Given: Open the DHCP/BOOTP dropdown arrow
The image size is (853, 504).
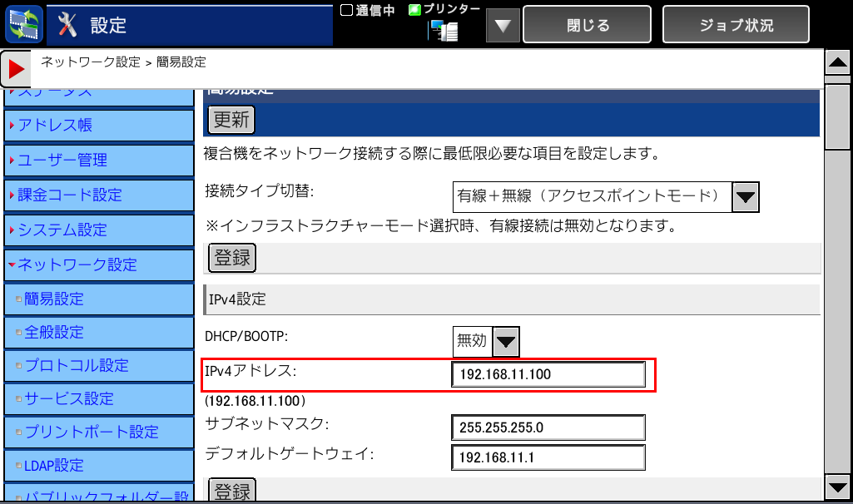Looking at the screenshot, I should coord(506,342).
